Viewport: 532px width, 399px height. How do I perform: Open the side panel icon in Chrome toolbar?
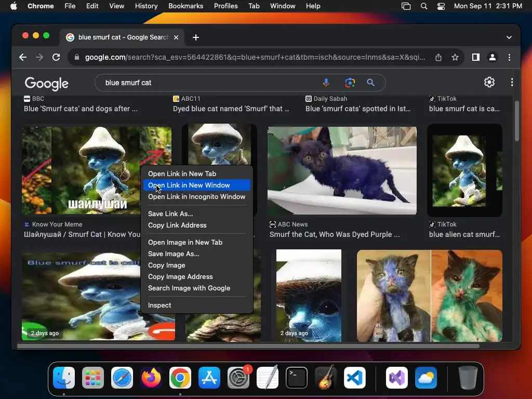476,57
